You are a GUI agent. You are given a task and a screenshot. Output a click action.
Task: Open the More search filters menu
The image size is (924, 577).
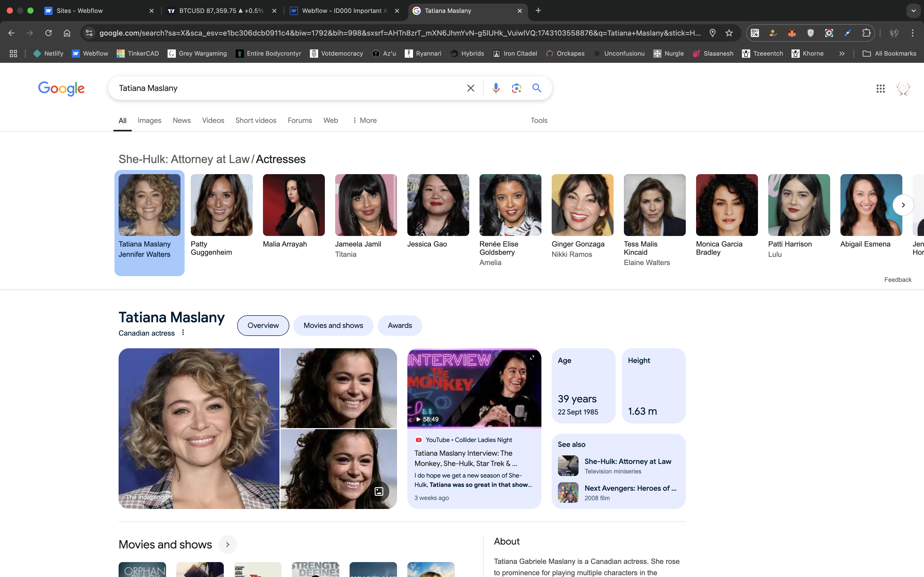coord(364,120)
